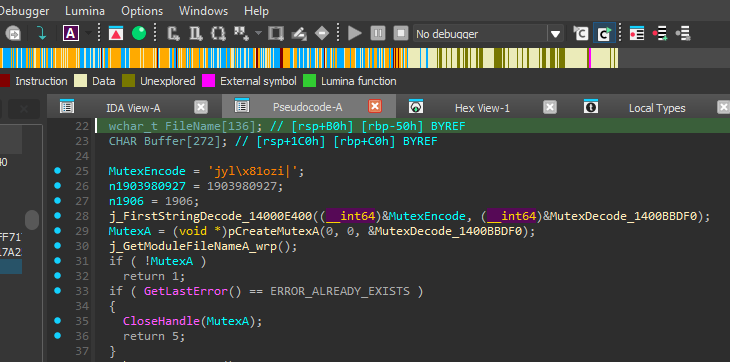Click 'CloseHandle' in line 35

click(x=161, y=321)
